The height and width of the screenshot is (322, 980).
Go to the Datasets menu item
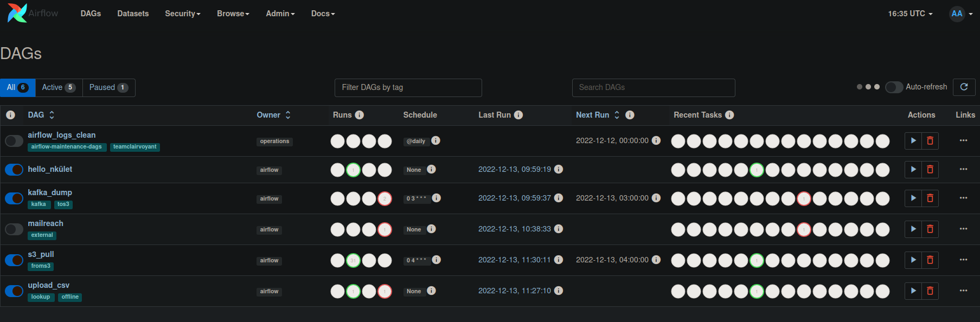pos(133,14)
